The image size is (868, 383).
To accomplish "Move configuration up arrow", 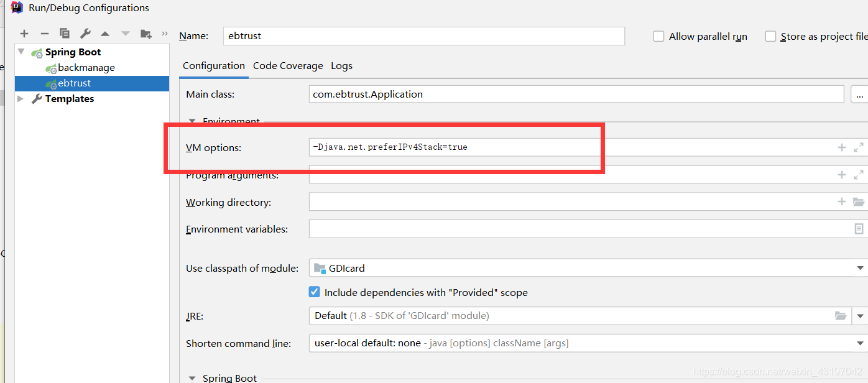I will (x=105, y=34).
